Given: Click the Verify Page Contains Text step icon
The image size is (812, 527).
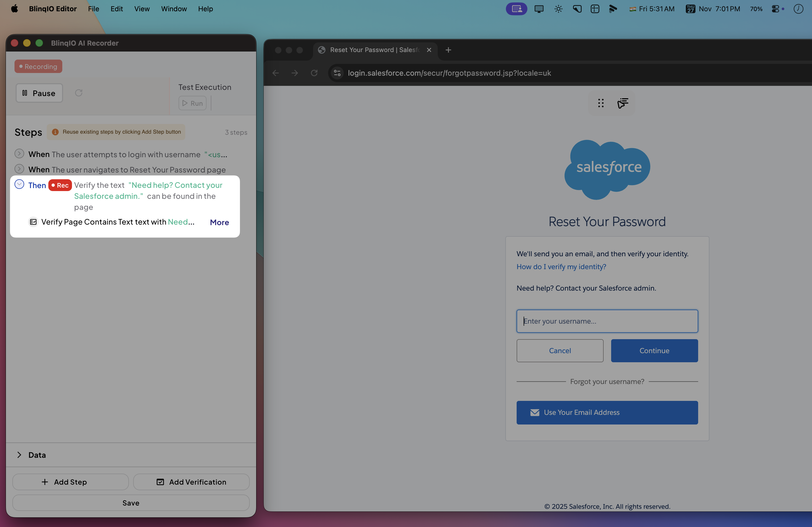Looking at the screenshot, I should tap(33, 222).
